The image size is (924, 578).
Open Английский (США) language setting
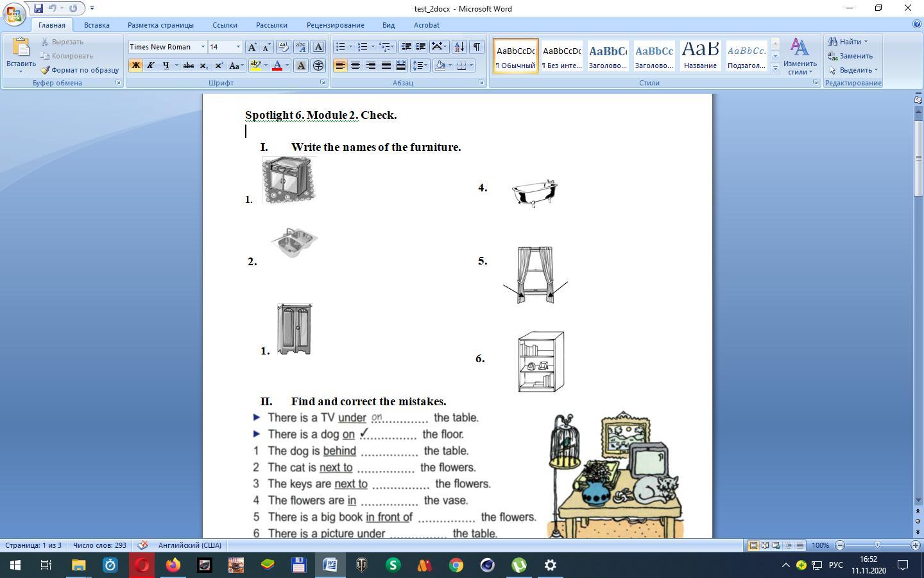click(190, 545)
